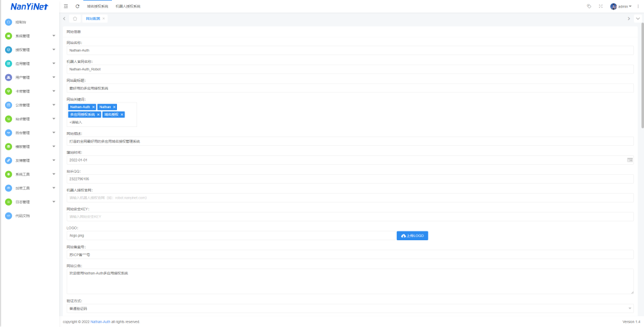This screenshot has height=327, width=644.
Task: Click the refresh page icon
Action: point(77,6)
